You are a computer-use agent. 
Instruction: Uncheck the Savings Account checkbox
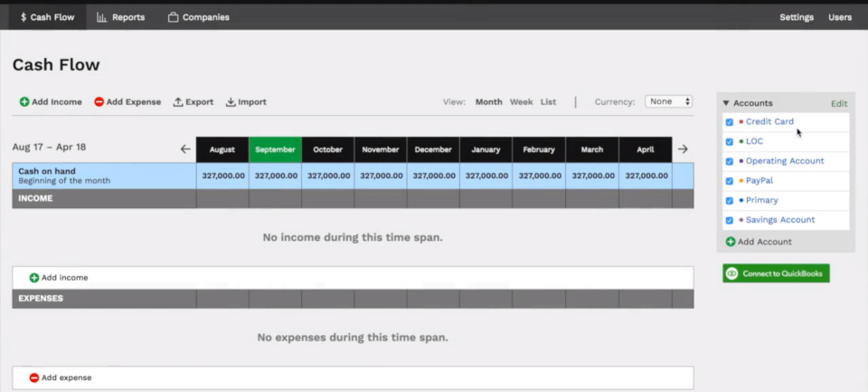(730, 220)
